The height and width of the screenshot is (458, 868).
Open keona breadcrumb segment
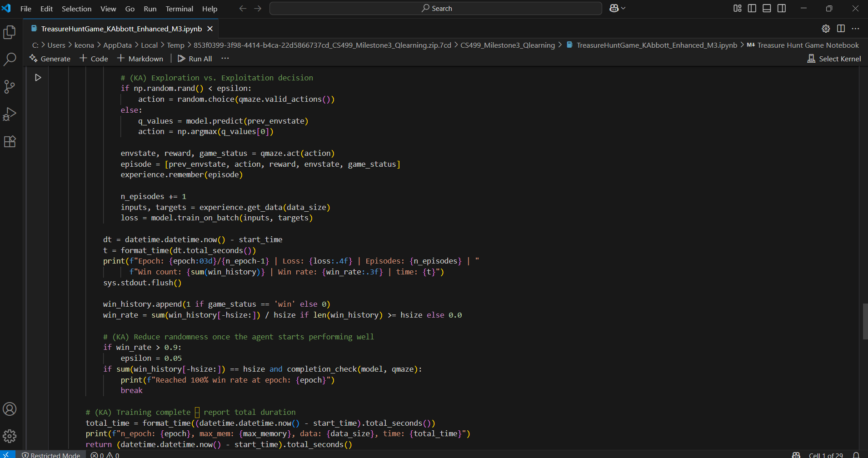tap(84, 45)
